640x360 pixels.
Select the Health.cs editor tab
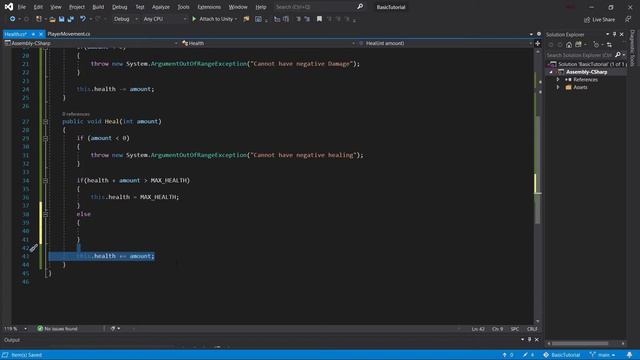[16, 34]
